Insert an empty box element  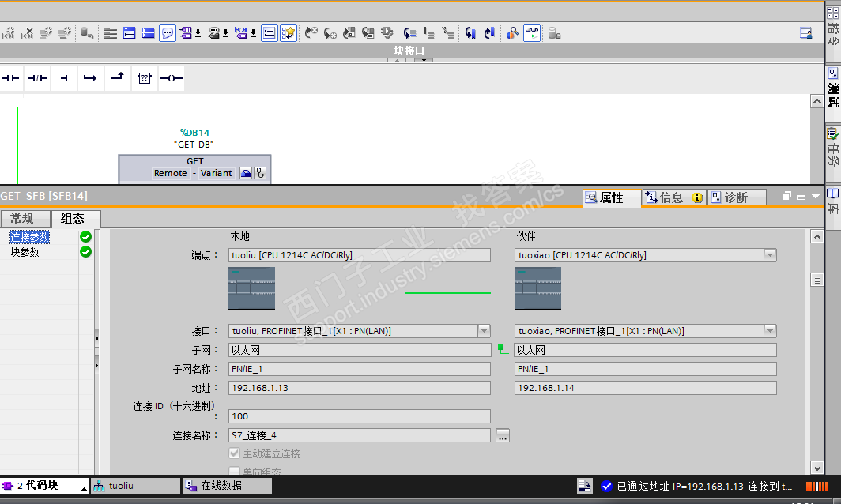(x=145, y=78)
